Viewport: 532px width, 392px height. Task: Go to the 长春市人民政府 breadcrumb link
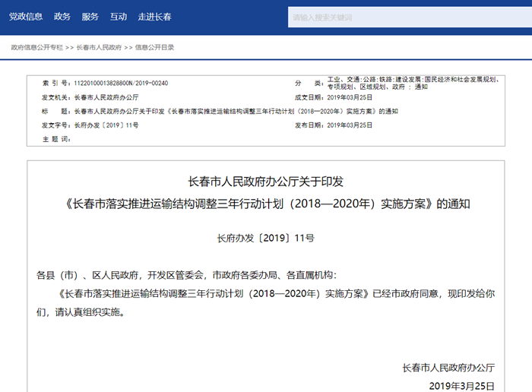tap(99, 47)
